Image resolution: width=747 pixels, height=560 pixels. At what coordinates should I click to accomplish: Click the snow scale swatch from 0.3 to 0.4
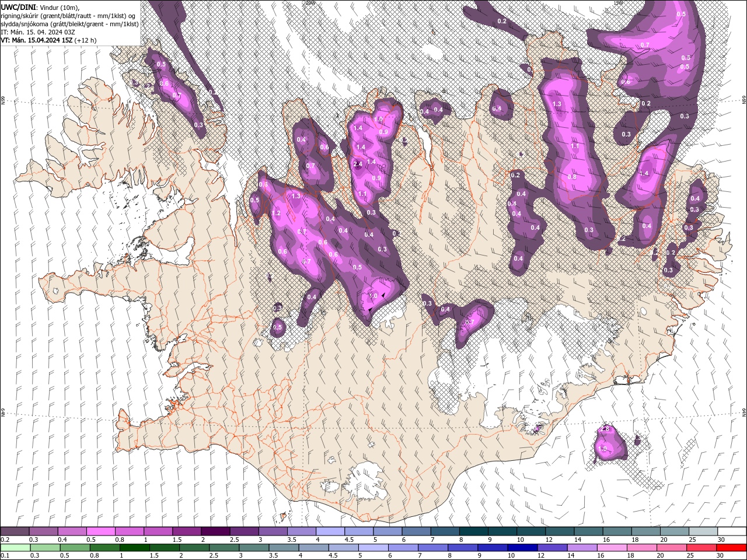click(43, 531)
